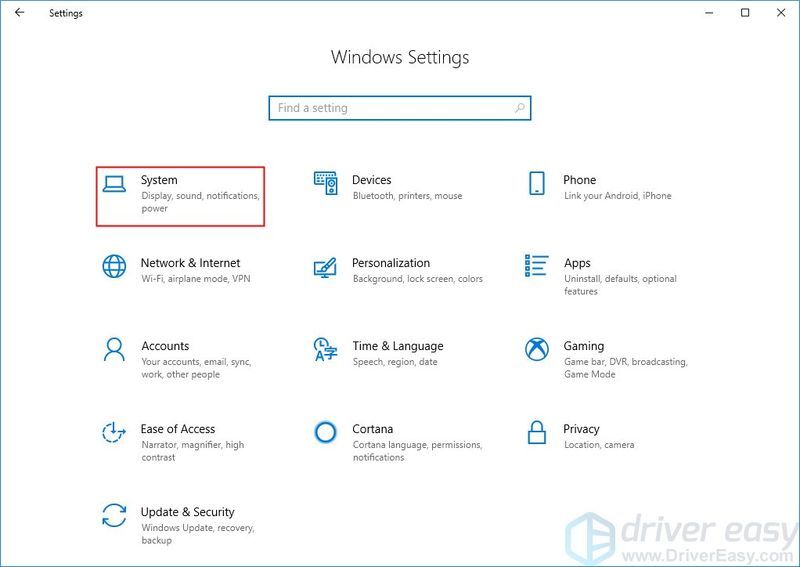Click the Devices keyboard and speaker icon

(326, 183)
